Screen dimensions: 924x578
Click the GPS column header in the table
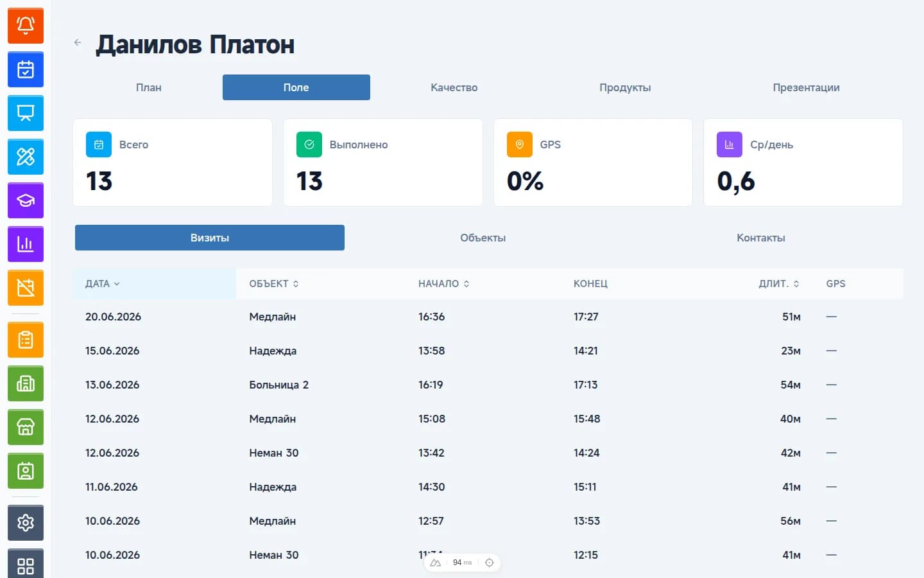click(x=835, y=284)
